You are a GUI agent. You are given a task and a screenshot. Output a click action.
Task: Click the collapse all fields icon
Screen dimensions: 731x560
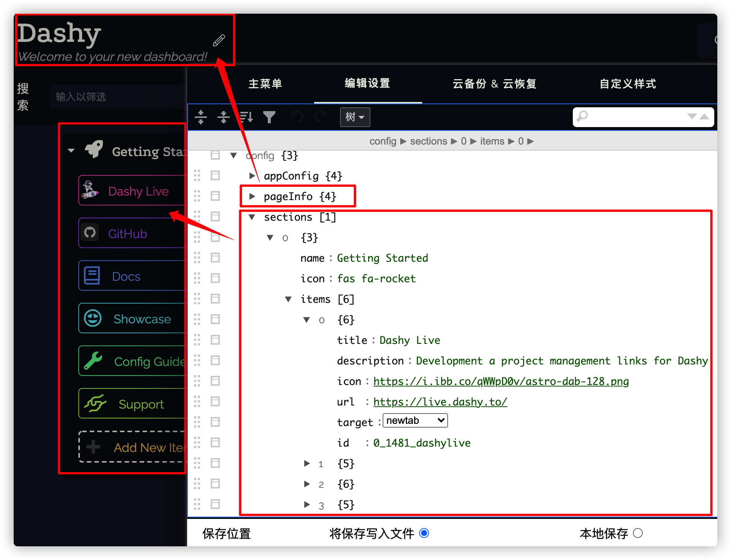[224, 117]
